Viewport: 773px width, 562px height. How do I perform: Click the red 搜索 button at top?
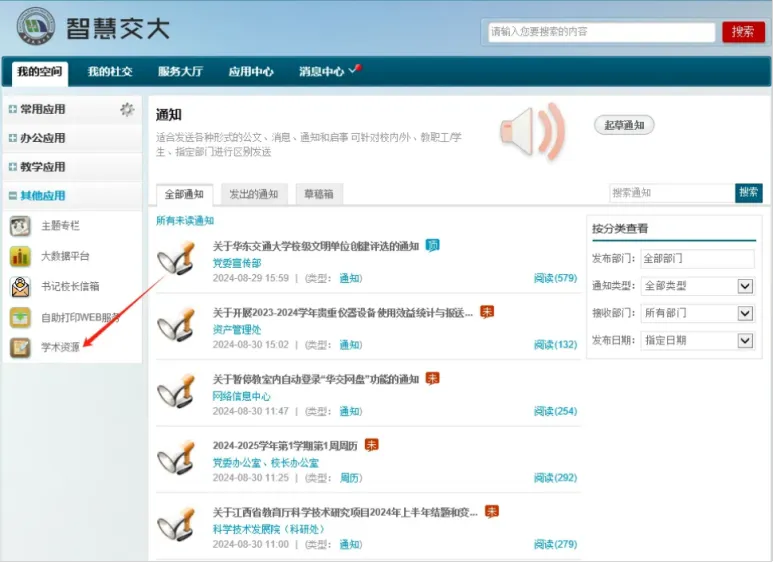[743, 32]
